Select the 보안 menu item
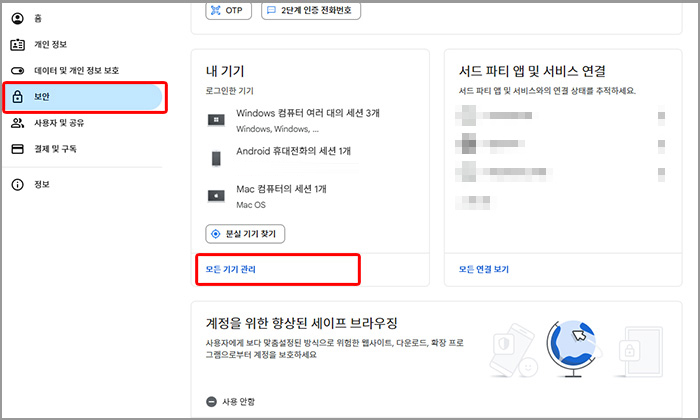Viewport: 700px width, 420px height. pos(83,96)
